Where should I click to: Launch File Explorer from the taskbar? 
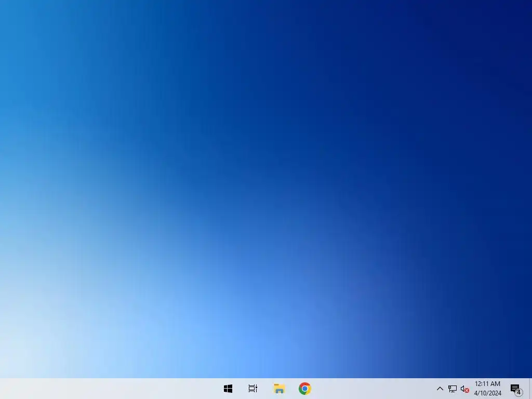279,389
